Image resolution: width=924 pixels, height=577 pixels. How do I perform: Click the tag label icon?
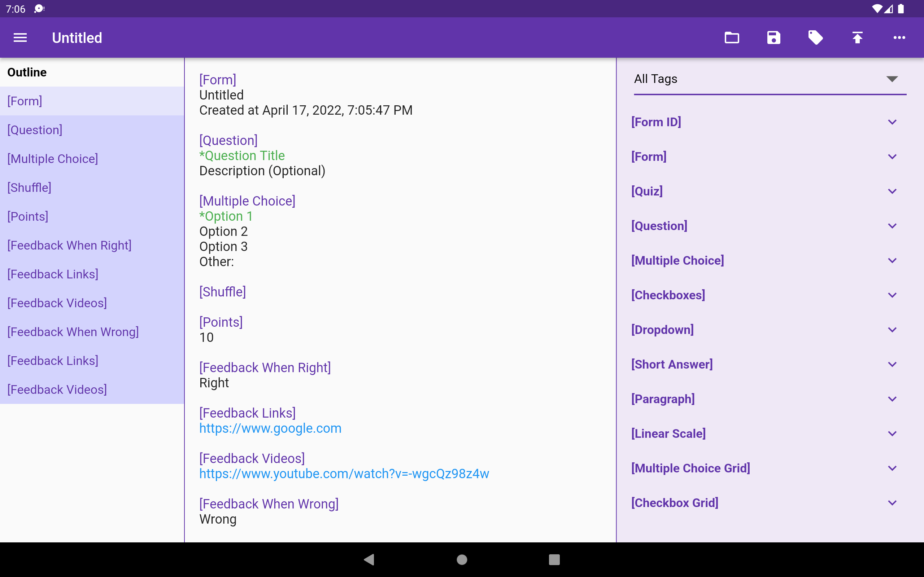[816, 38]
